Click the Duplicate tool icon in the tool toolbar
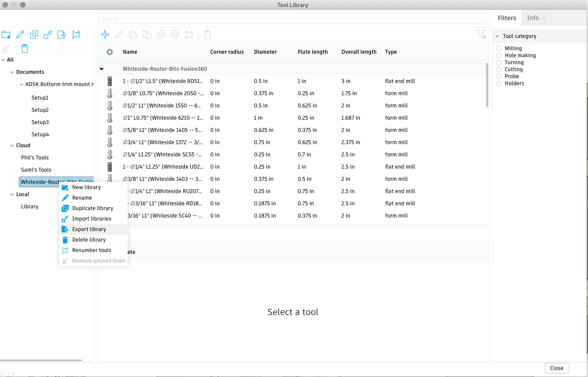 click(161, 35)
